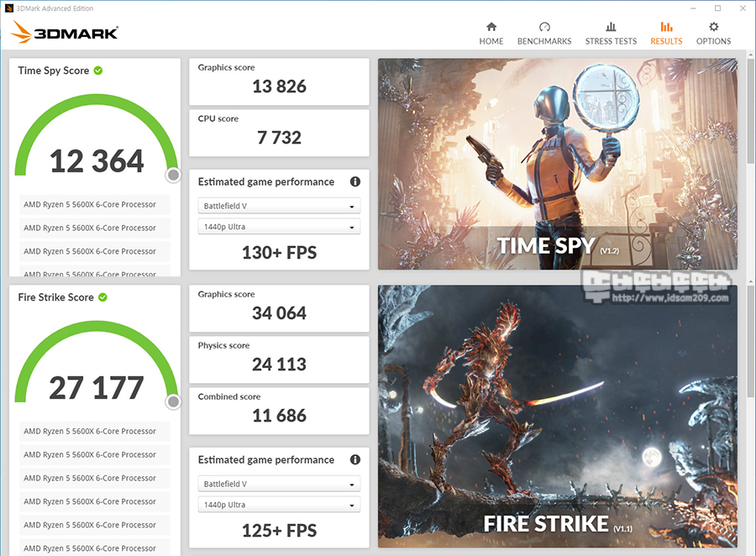Click the 130+ FPS estimate
This screenshot has height=556, width=756.
point(279,253)
